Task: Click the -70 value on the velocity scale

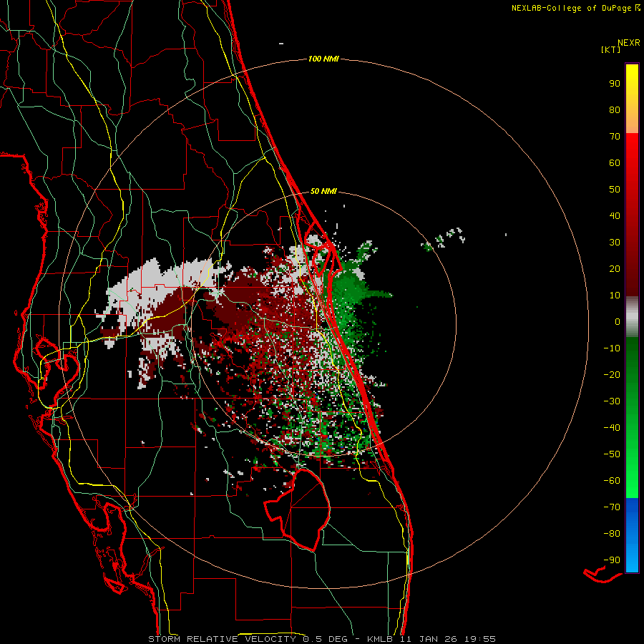Action: pos(612,507)
